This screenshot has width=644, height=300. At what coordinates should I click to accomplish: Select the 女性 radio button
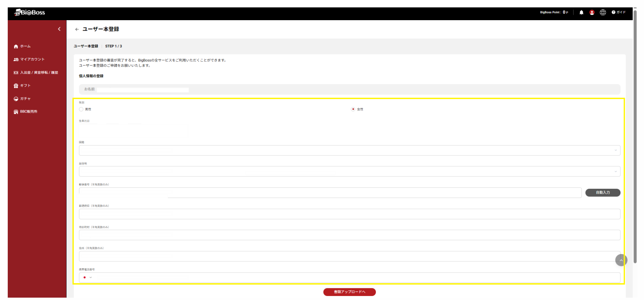353,109
